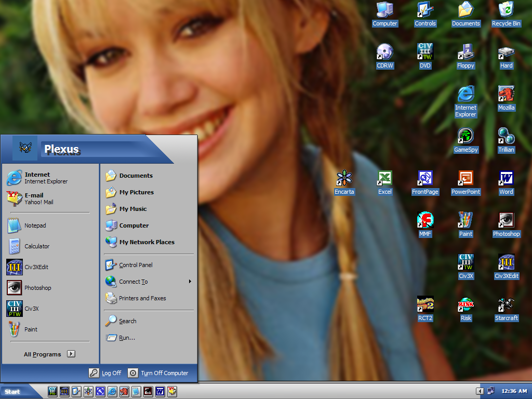This screenshot has height=399, width=532.
Task: Select Excel desktop icon
Action: pos(385,182)
